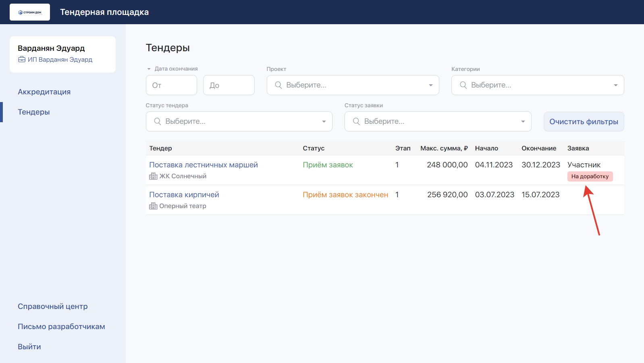Viewport: 644px width, 363px height.
Task: Click building icon beside ЖК Солнечный
Action: coord(153,176)
